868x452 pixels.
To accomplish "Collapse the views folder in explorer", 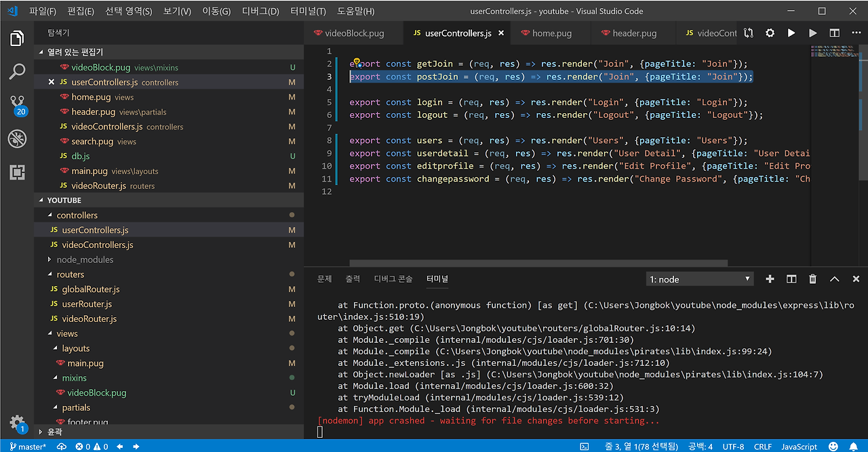I will (x=66, y=333).
